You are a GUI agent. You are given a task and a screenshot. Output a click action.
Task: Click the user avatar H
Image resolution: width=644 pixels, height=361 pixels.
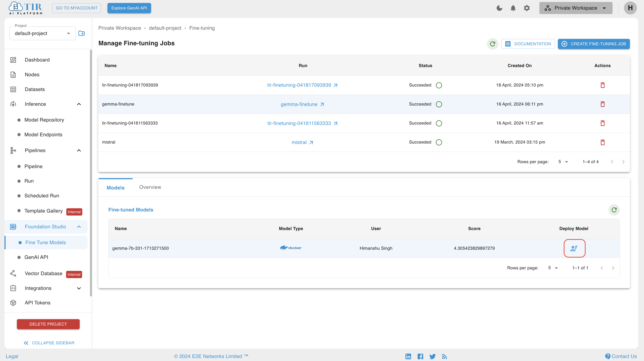[630, 8]
